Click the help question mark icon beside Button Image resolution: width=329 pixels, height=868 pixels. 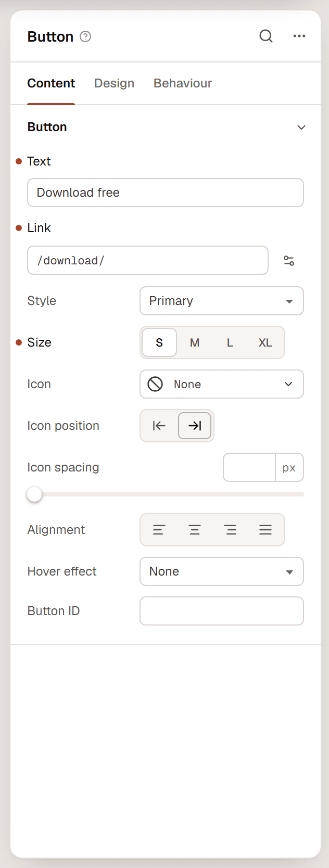(x=85, y=36)
